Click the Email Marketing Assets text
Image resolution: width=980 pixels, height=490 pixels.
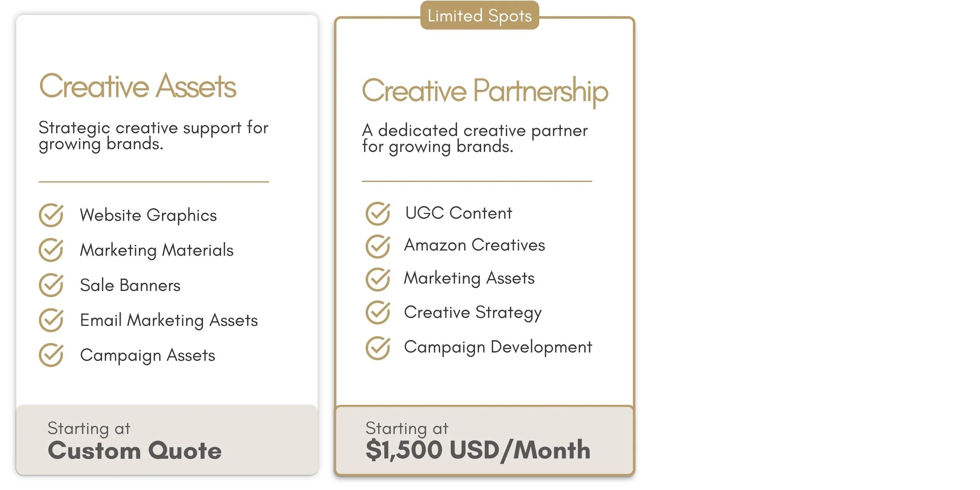click(169, 320)
